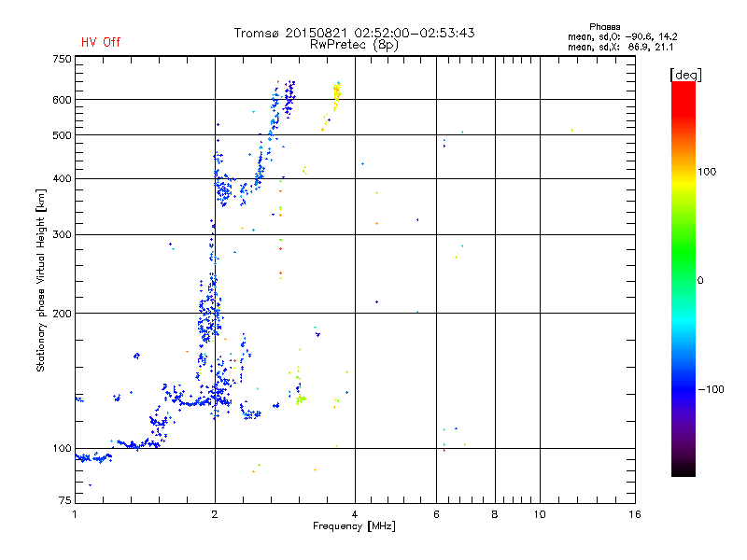Click the x-axis '16' MHz tick label
The image size is (747, 560).
tap(635, 514)
